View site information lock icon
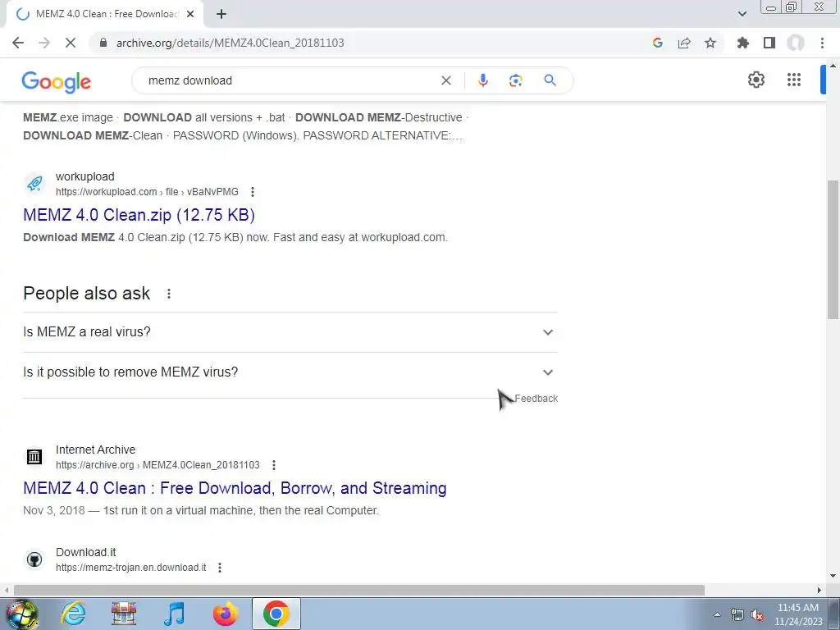The image size is (840, 630). tap(103, 43)
